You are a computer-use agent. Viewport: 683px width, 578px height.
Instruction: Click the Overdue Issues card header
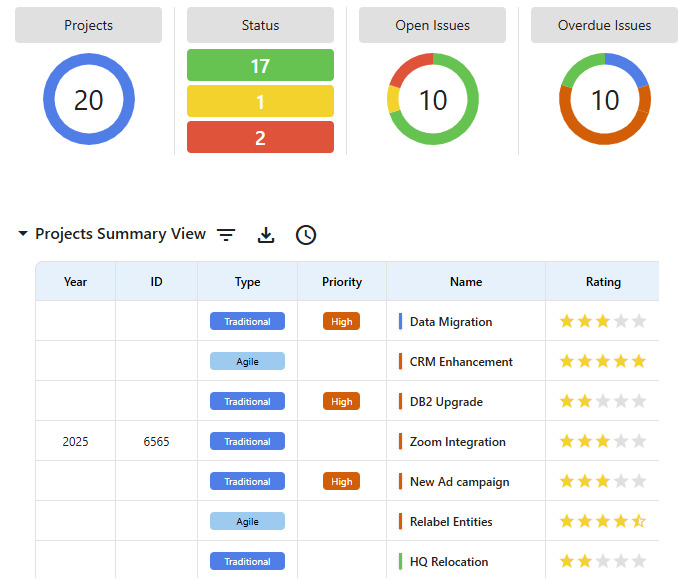[604, 25]
